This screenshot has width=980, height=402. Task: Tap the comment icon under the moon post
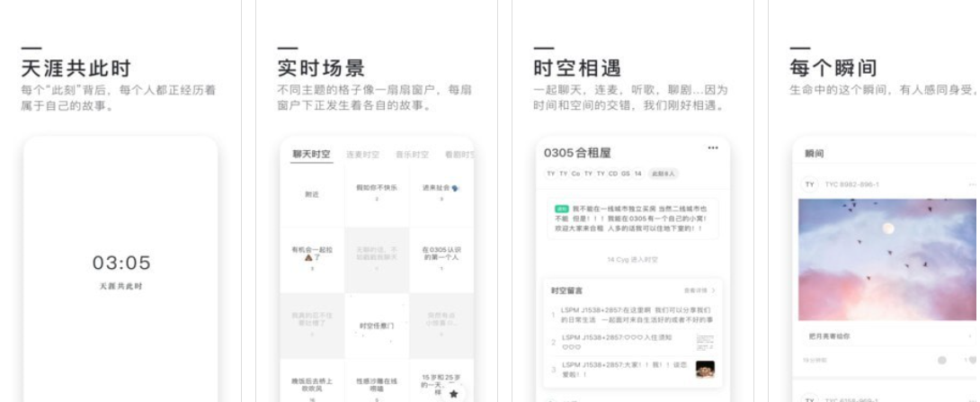pyautogui.click(x=942, y=360)
